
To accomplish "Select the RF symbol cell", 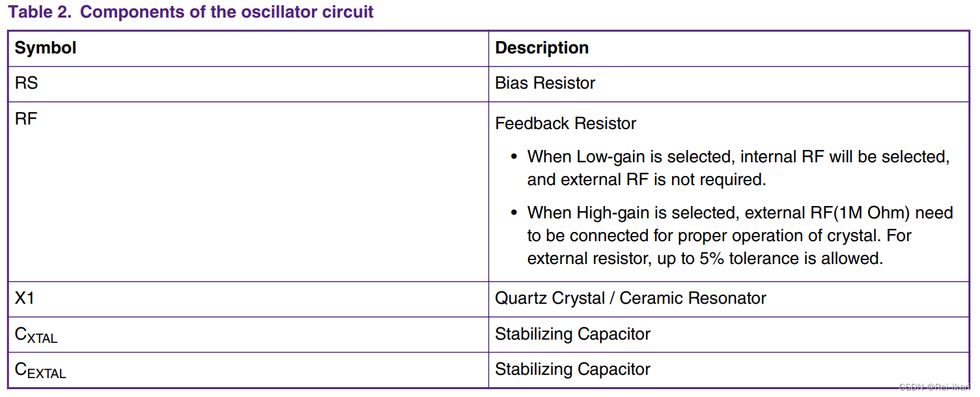I will 26,120.
